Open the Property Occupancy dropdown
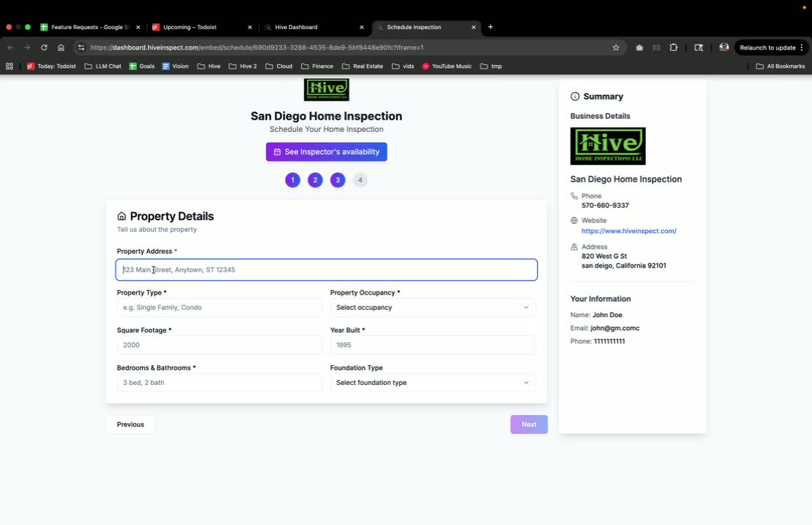Screen dimensions: 812x525 coord(432,307)
